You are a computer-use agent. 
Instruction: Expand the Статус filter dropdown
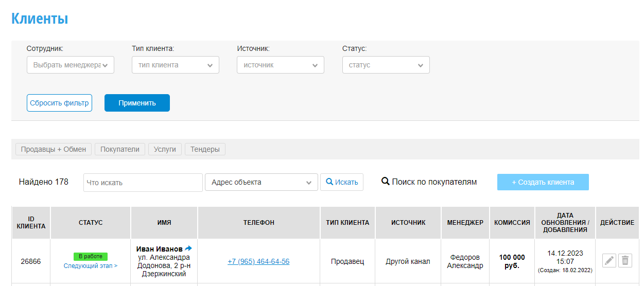click(x=386, y=65)
